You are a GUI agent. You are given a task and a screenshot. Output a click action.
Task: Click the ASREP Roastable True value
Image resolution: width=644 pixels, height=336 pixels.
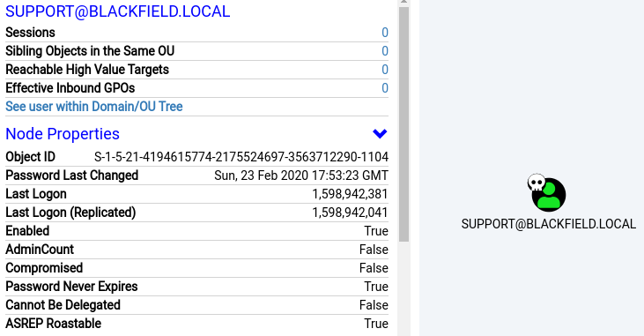[376, 324]
